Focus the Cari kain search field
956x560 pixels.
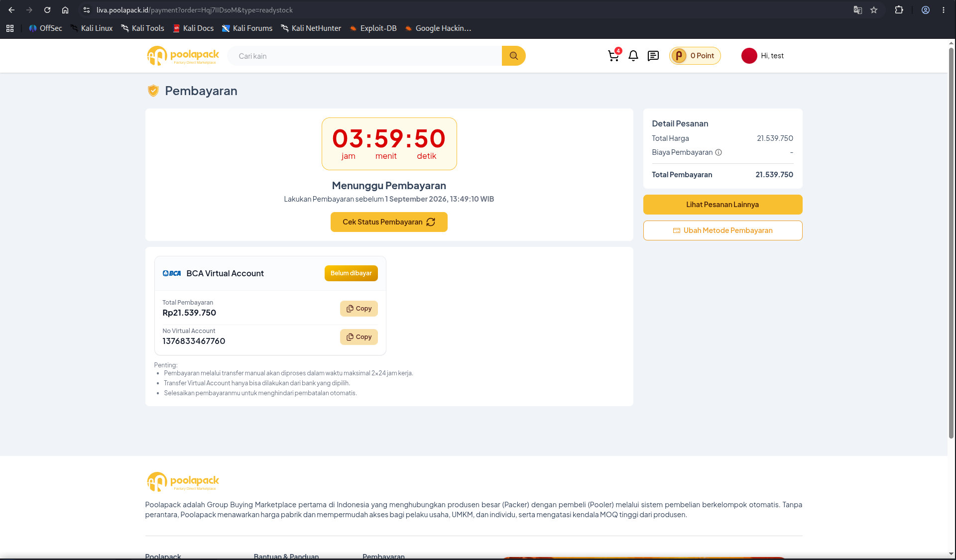[x=364, y=56]
